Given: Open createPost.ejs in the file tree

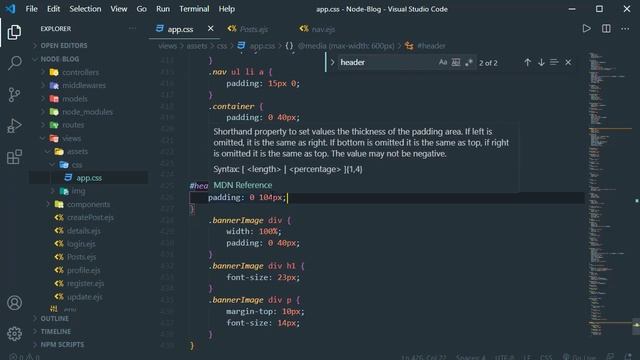Looking at the screenshot, I should click(x=90, y=218).
